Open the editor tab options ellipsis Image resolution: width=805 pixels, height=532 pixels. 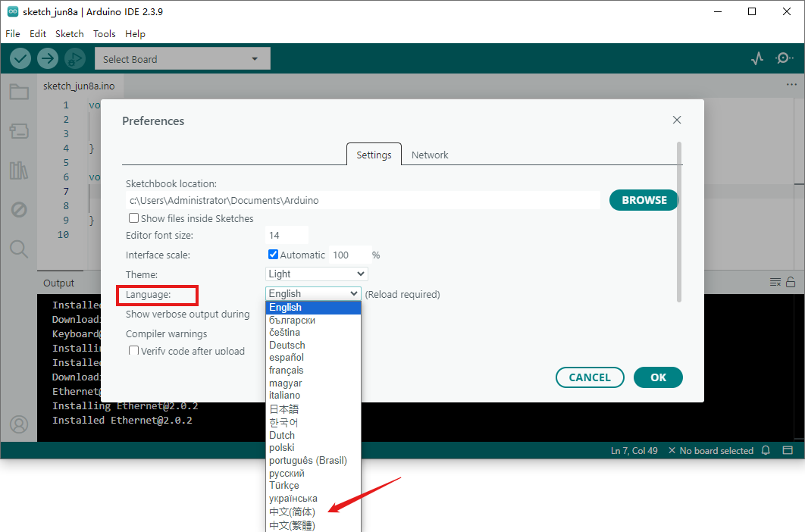pos(791,85)
